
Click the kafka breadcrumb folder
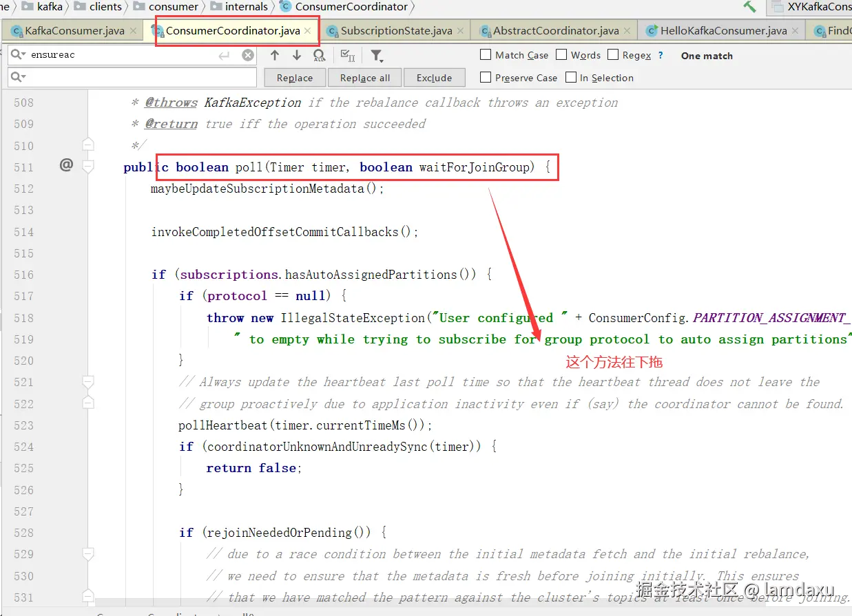[43, 7]
